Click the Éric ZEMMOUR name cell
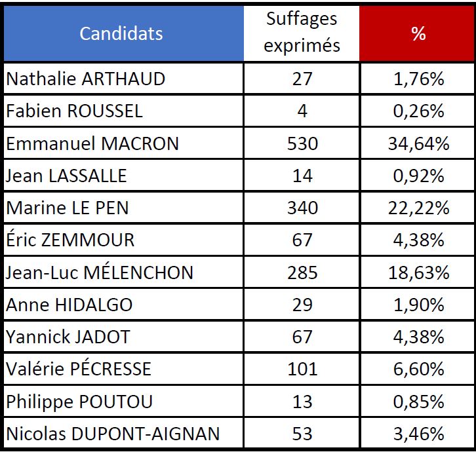The height and width of the screenshot is (452, 476). click(70, 240)
